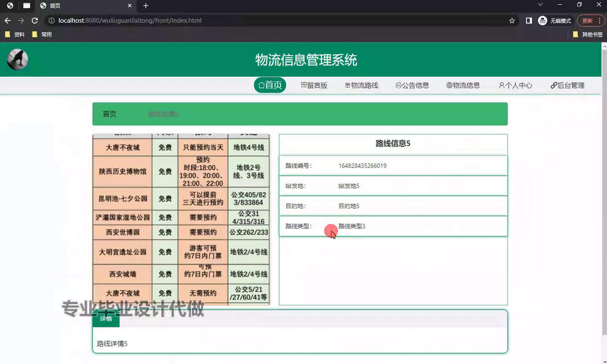Click the route picture with attractions table

pyautogui.click(x=181, y=219)
